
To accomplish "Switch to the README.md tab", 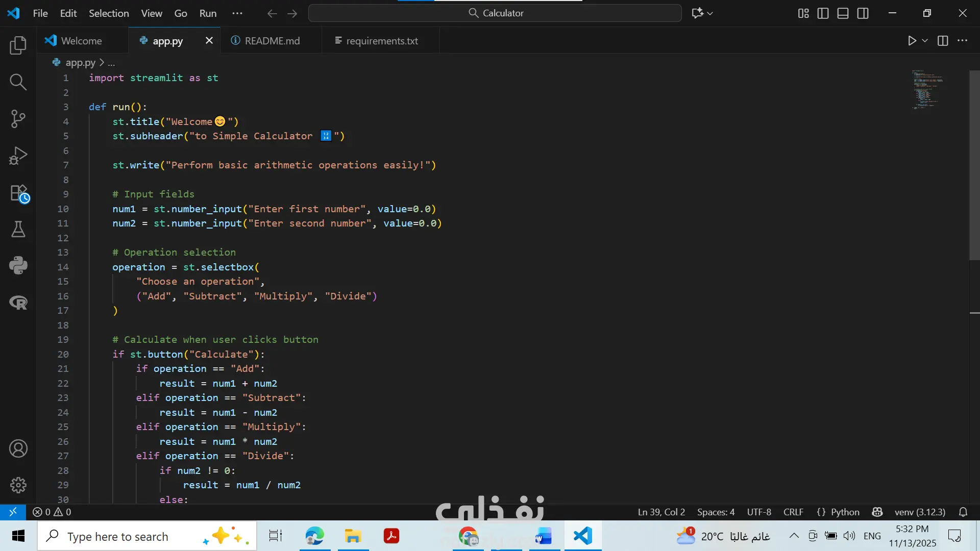I will click(272, 41).
